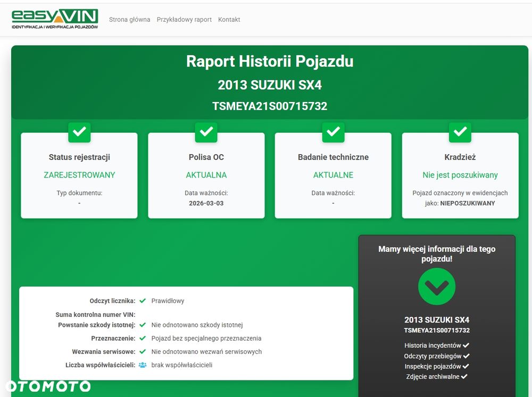Click brak współwłaścicieli text
The width and height of the screenshot is (532, 397).
[x=182, y=365]
